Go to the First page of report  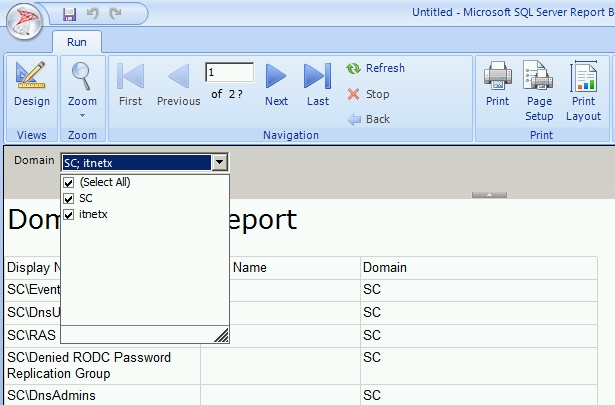[x=130, y=84]
